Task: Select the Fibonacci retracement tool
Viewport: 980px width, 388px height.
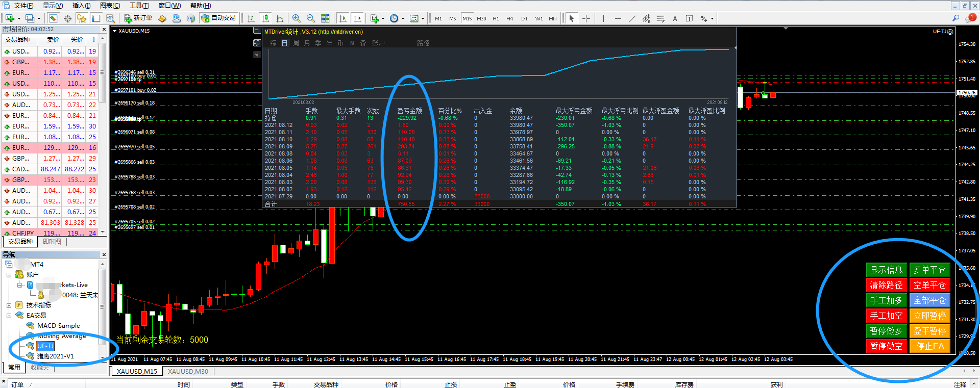Action: (x=660, y=18)
